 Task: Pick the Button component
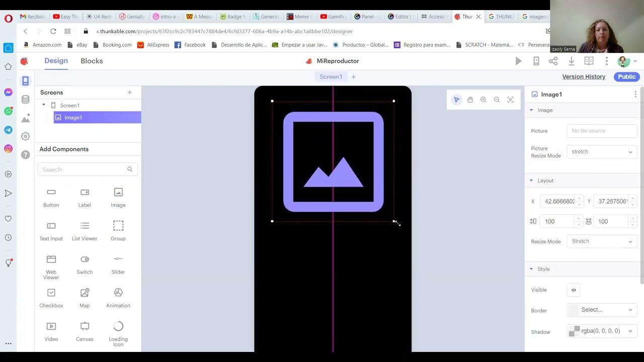[x=51, y=198]
